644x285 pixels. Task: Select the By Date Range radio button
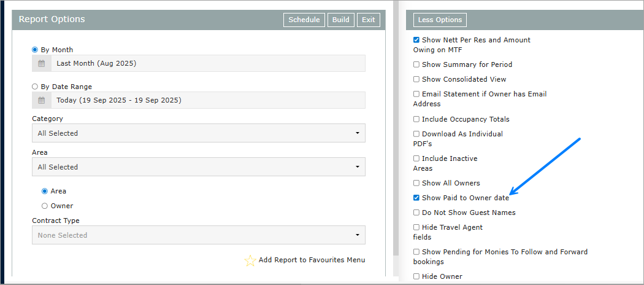tap(35, 87)
